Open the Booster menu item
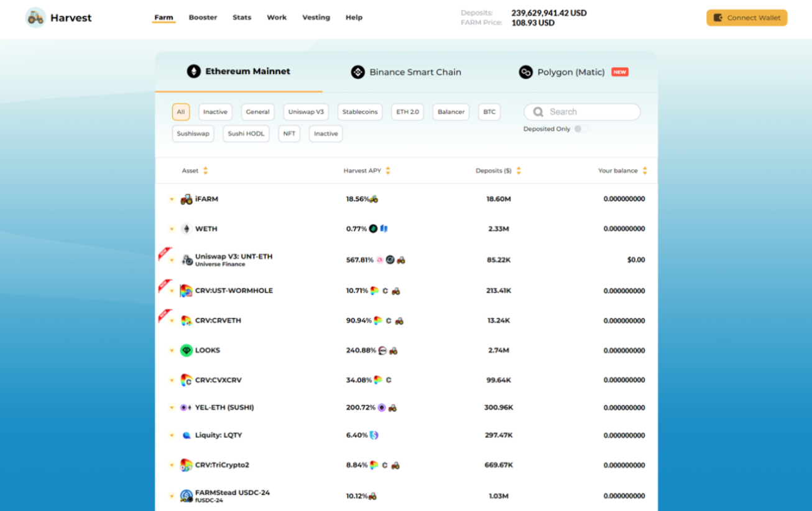The image size is (812, 511). pyautogui.click(x=203, y=17)
